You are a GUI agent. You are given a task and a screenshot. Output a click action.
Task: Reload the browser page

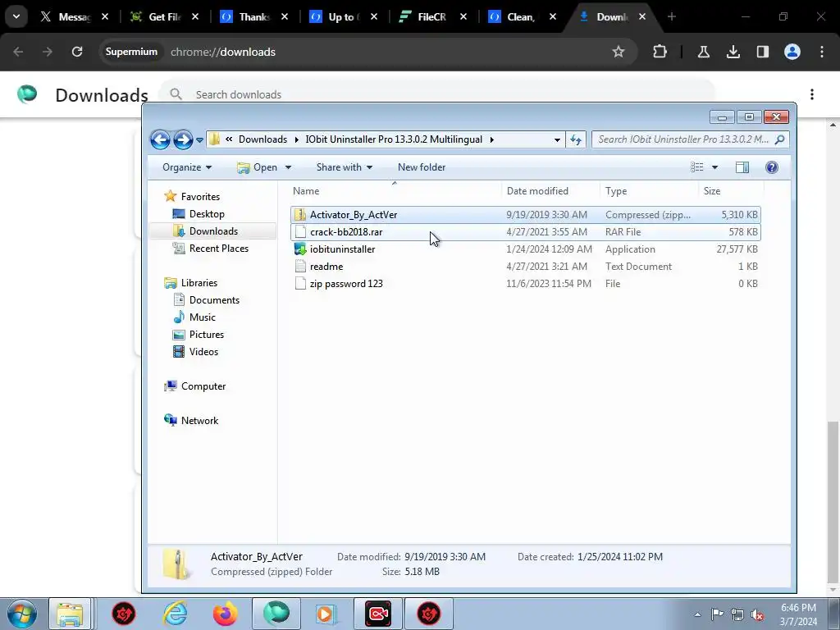pyautogui.click(x=77, y=52)
